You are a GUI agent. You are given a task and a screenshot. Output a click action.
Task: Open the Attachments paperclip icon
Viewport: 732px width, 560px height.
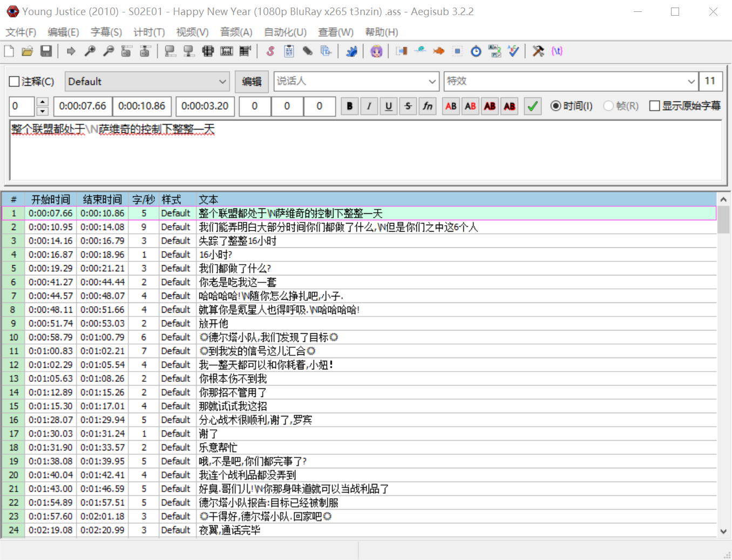point(307,51)
